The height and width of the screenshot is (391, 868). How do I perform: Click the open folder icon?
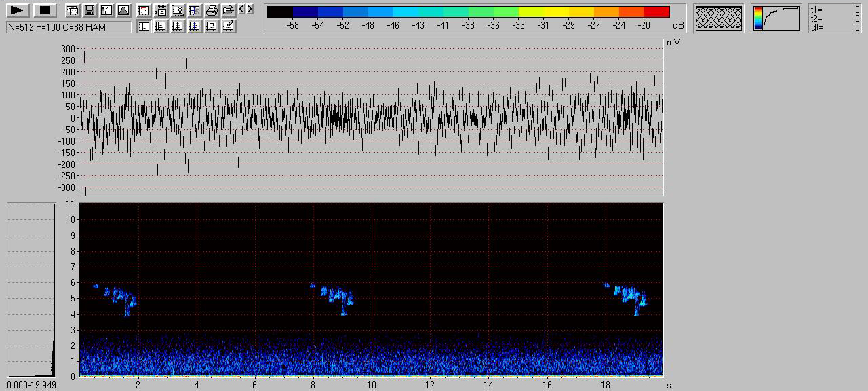tap(229, 10)
